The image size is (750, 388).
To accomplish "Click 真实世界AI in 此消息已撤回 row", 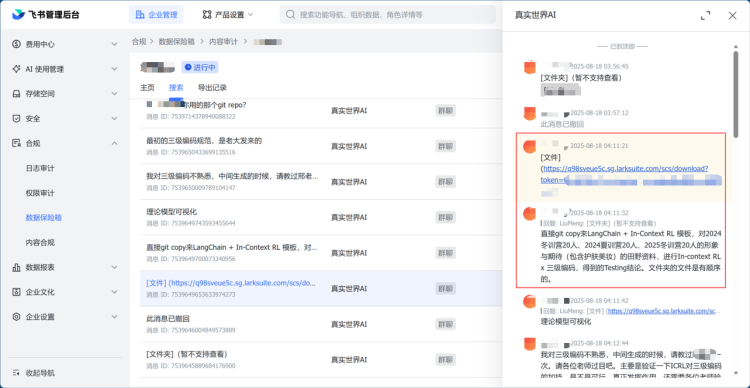I will [x=349, y=324].
